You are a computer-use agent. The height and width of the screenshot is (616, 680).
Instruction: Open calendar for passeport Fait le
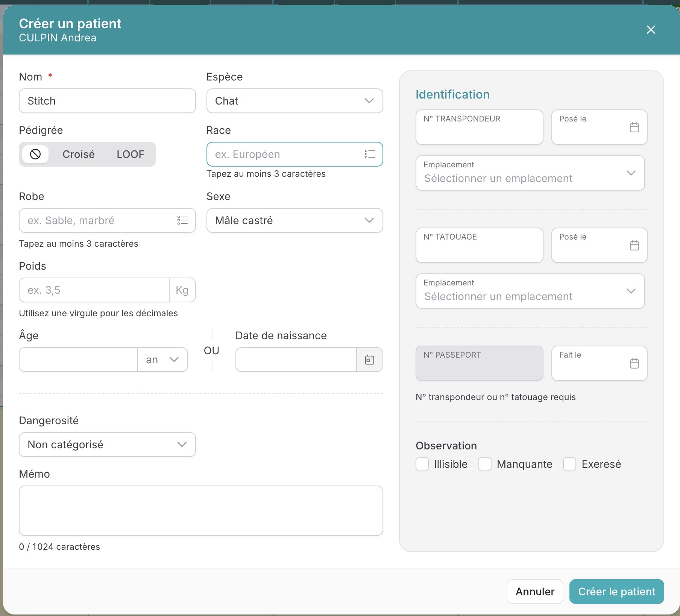click(634, 363)
